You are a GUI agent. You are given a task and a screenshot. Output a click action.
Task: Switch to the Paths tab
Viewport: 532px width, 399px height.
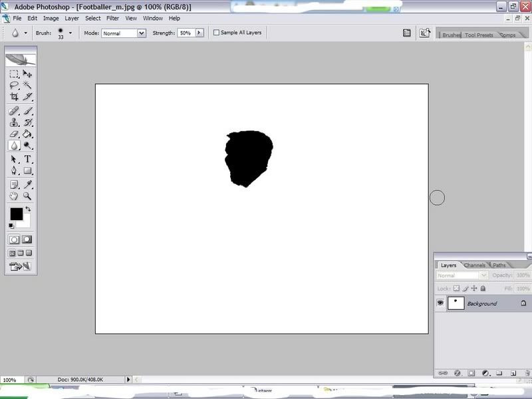click(499, 265)
